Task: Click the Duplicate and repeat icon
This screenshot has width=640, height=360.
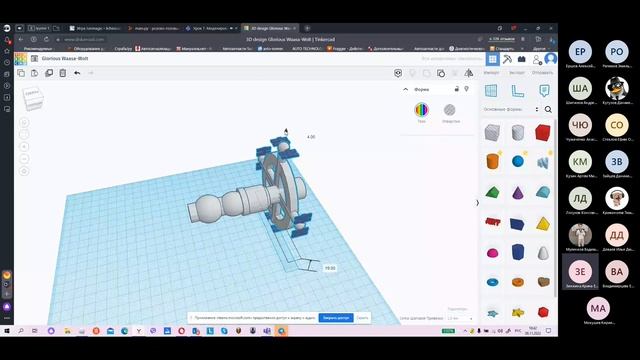Action: point(49,73)
